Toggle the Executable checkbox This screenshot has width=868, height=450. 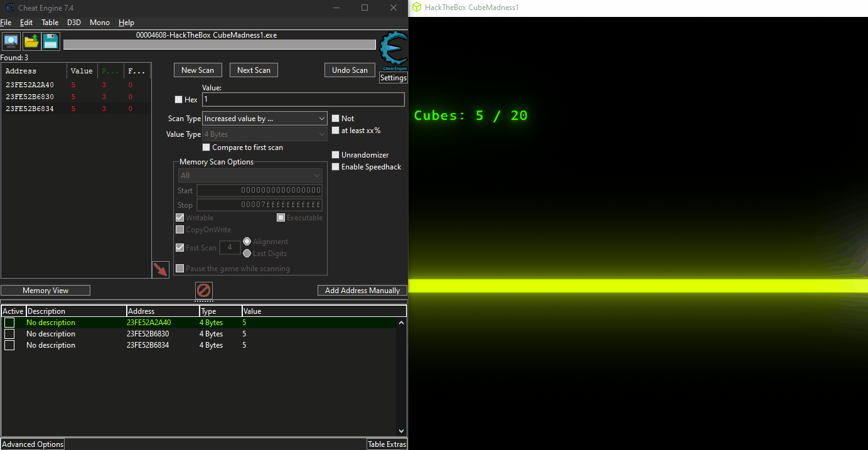pyautogui.click(x=281, y=218)
